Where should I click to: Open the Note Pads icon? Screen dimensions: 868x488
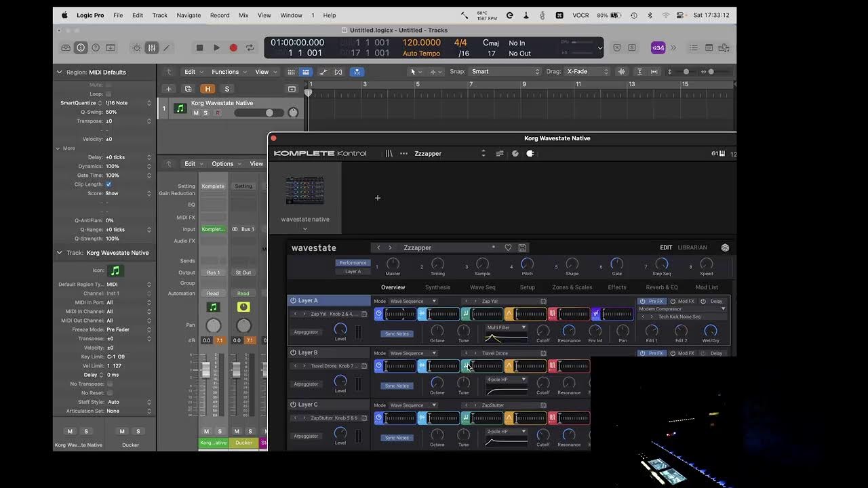tap(709, 48)
